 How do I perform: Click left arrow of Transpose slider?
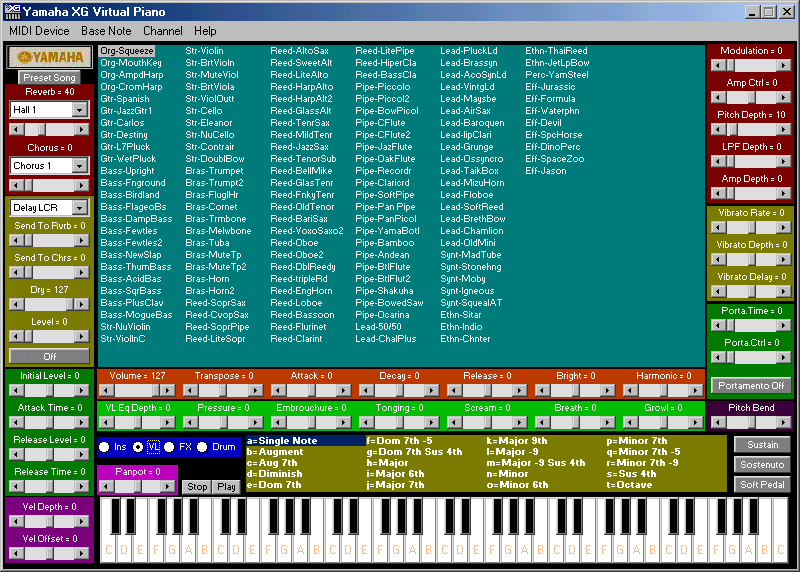point(190,390)
